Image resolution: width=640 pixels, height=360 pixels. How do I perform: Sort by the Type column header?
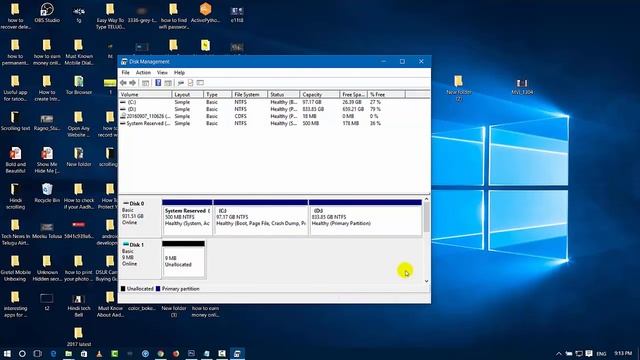(217, 94)
